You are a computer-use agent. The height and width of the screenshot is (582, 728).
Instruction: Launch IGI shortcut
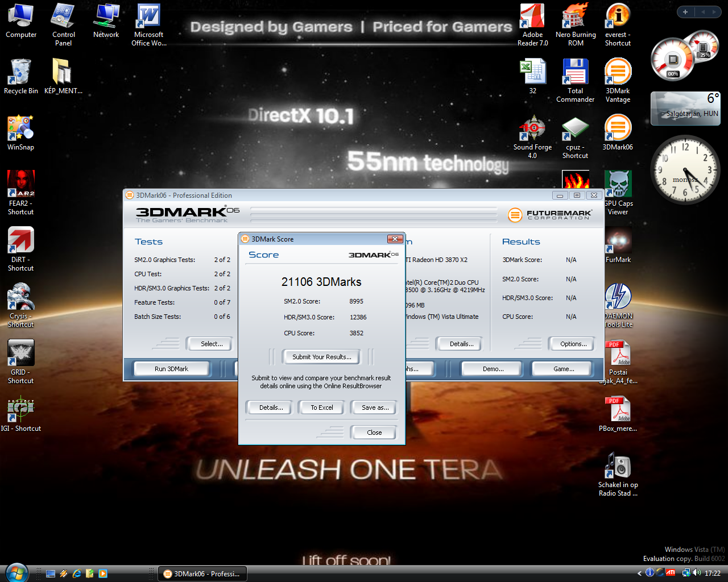(21, 414)
